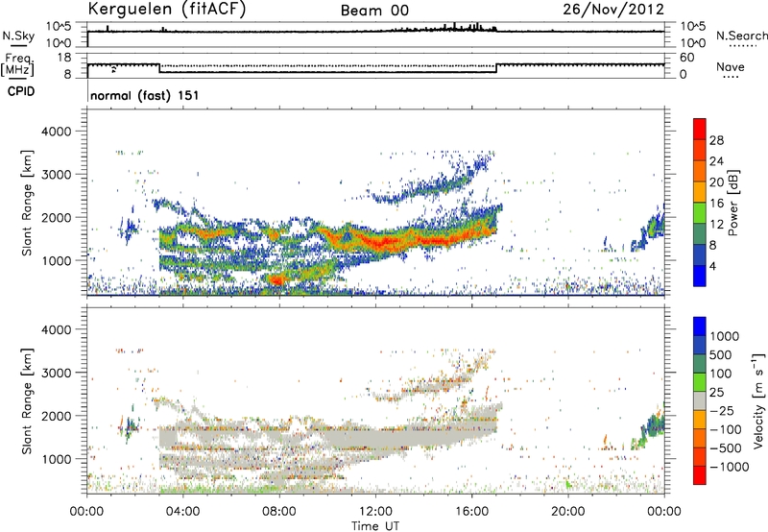Click the "4000" tick in power panel
This screenshot has width=768, height=532.
(x=57, y=132)
